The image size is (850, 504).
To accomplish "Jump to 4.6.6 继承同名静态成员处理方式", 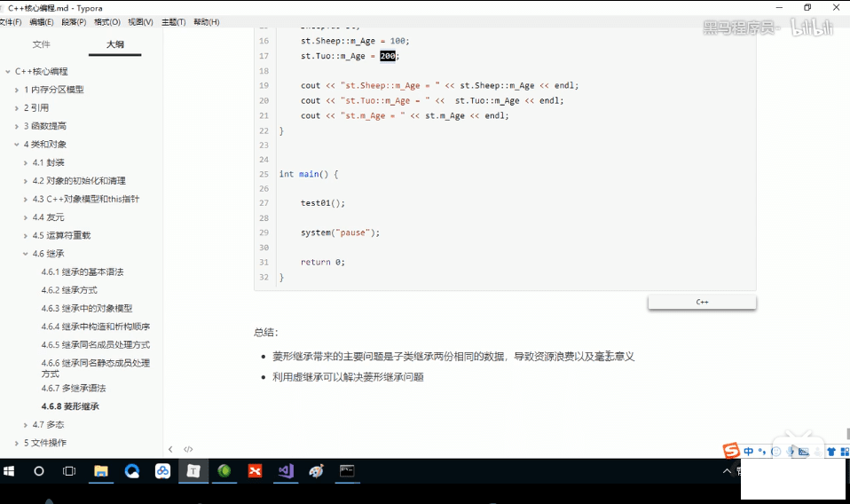I will coord(96,368).
